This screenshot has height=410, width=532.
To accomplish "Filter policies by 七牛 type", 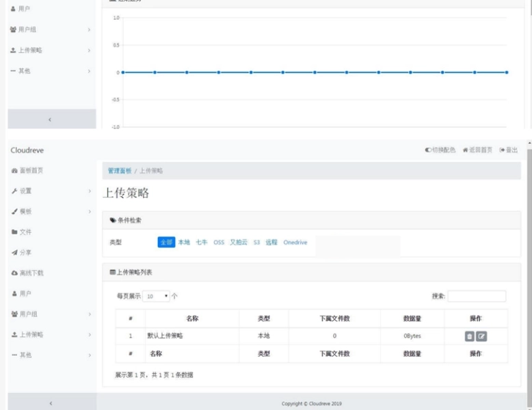I will pyautogui.click(x=202, y=242).
